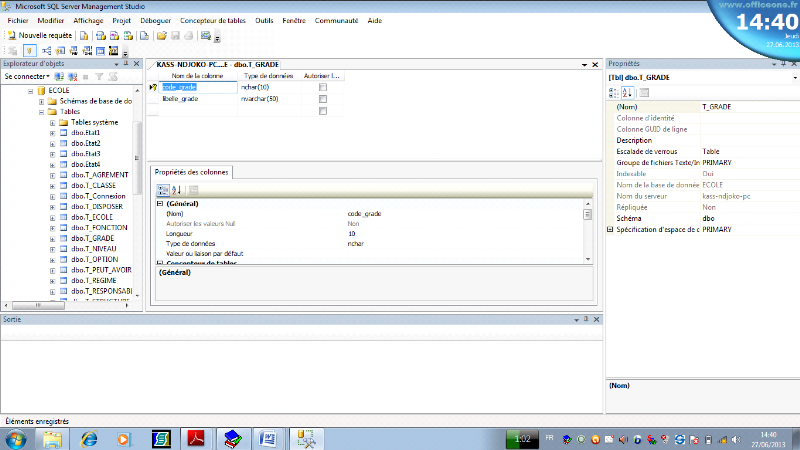Viewport: 800px width, 450px height.
Task: Open Adobe Reader from the taskbar
Action: pos(197,438)
